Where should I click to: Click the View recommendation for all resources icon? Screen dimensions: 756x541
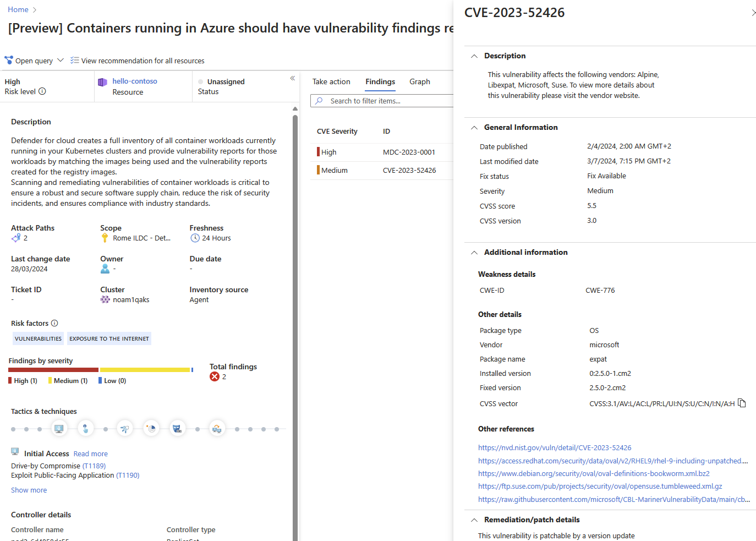[75, 61]
